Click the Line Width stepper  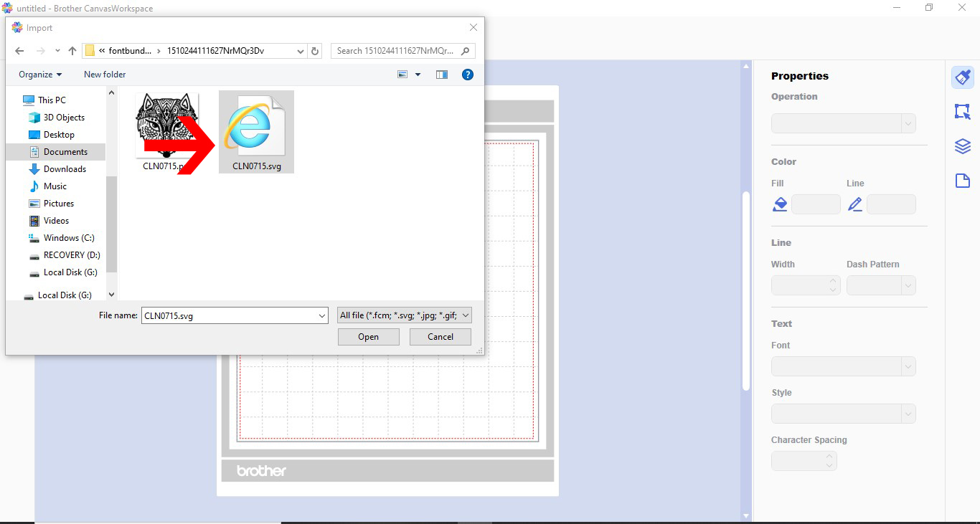click(x=833, y=285)
